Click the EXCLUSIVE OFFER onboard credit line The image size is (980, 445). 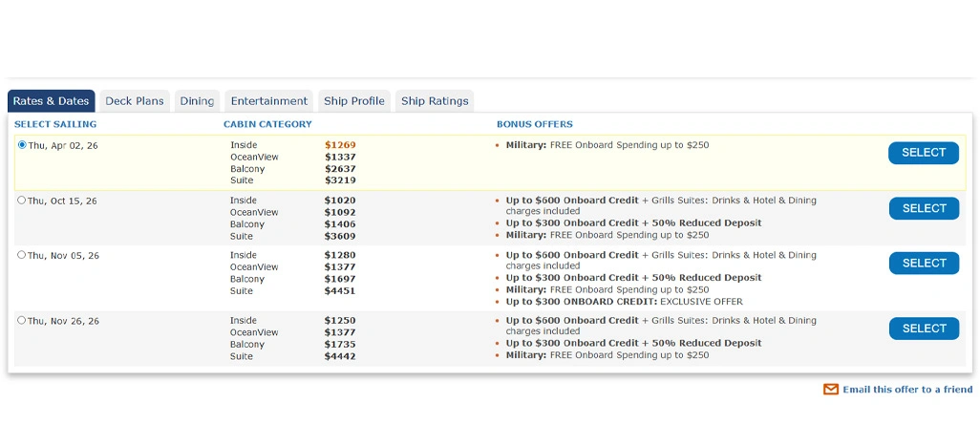625,302
